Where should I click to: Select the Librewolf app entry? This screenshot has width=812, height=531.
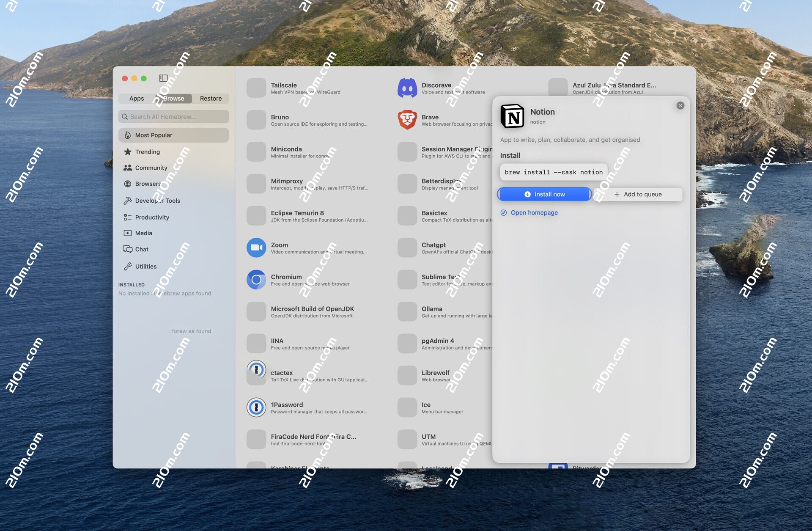click(445, 376)
